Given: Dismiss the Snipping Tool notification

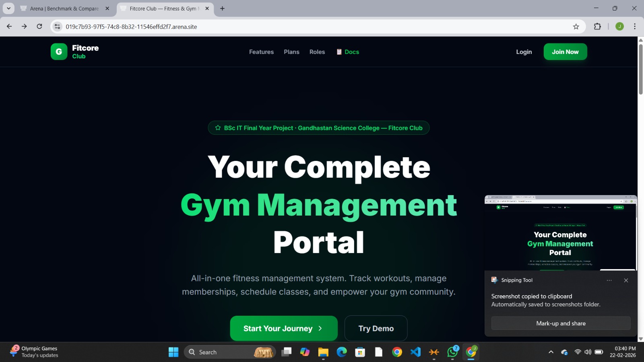Looking at the screenshot, I should [x=626, y=280].
